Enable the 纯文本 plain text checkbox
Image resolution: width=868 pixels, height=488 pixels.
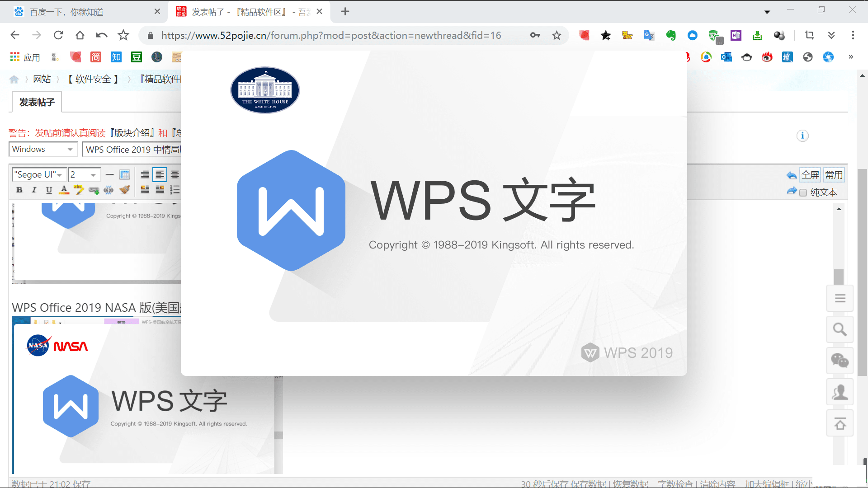(803, 192)
